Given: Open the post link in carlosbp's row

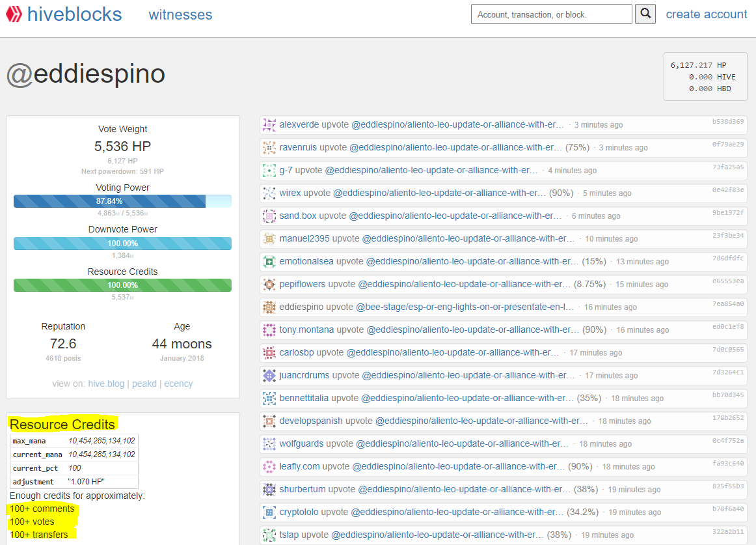Looking at the screenshot, I should point(453,352).
